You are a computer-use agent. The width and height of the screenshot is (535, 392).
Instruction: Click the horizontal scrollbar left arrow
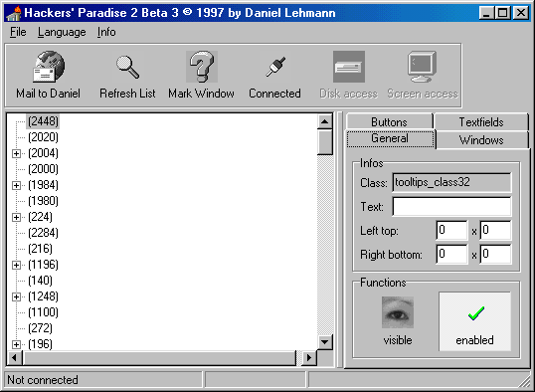(x=15, y=358)
